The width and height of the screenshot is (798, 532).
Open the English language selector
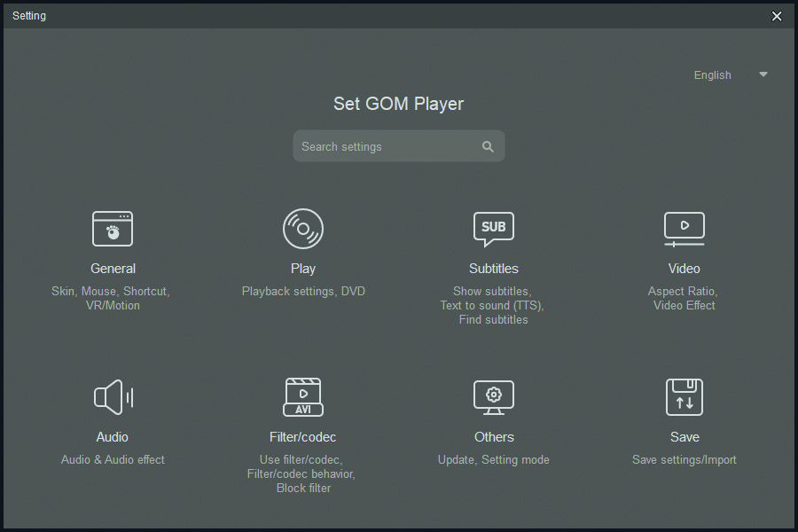click(x=713, y=75)
